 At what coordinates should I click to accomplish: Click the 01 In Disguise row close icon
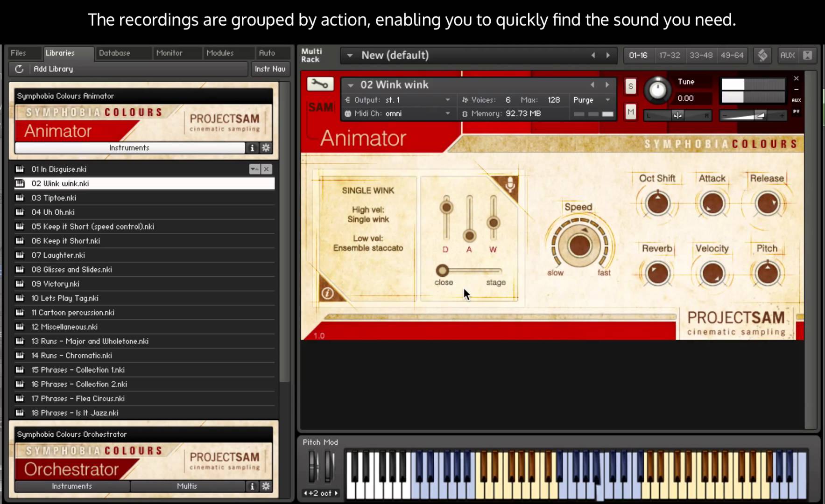(266, 169)
